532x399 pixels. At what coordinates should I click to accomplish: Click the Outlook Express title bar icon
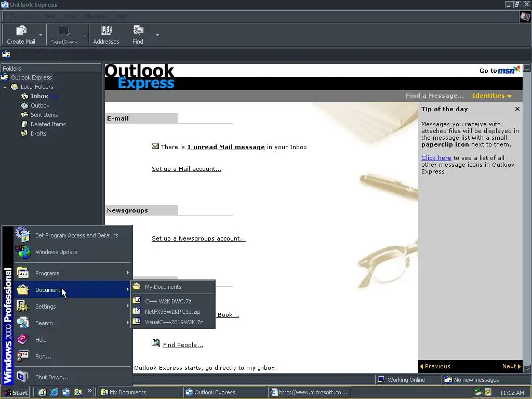point(5,4)
